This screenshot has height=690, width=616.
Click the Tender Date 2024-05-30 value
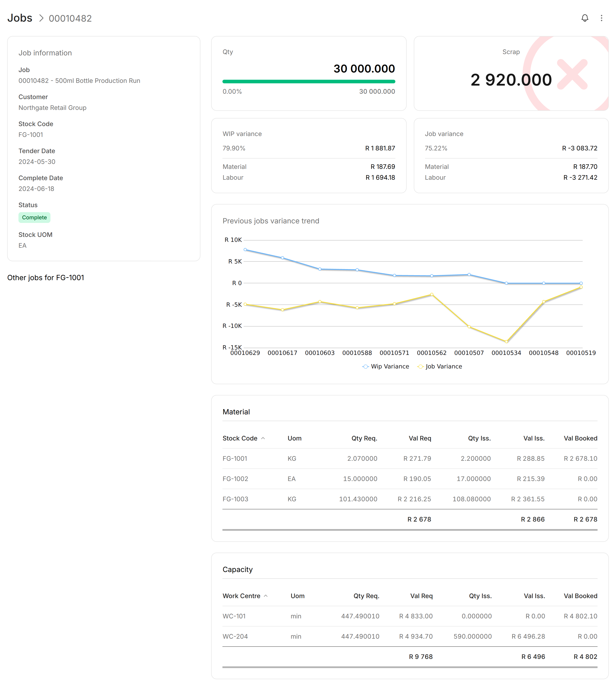point(37,162)
